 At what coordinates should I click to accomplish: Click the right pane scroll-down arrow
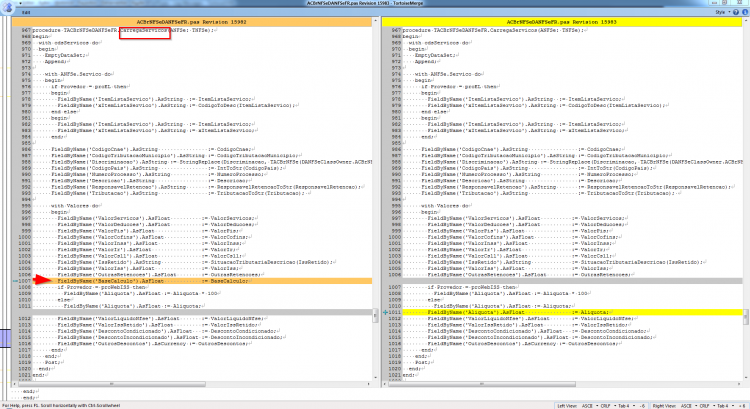pyautogui.click(x=746, y=378)
